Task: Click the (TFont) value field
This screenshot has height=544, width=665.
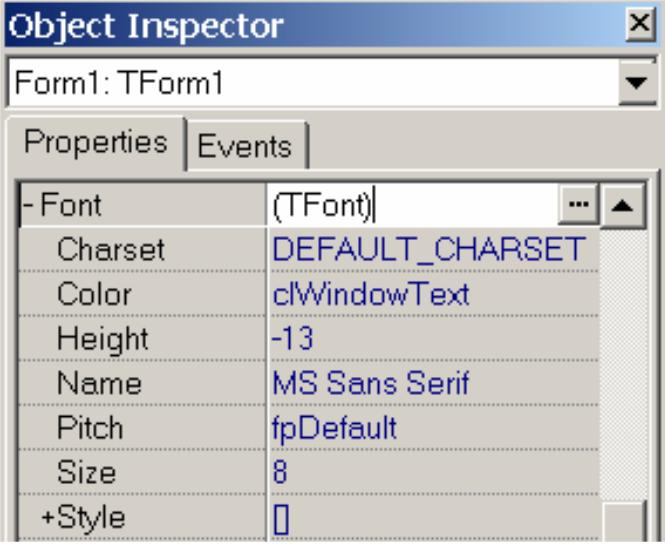Action: (412, 205)
